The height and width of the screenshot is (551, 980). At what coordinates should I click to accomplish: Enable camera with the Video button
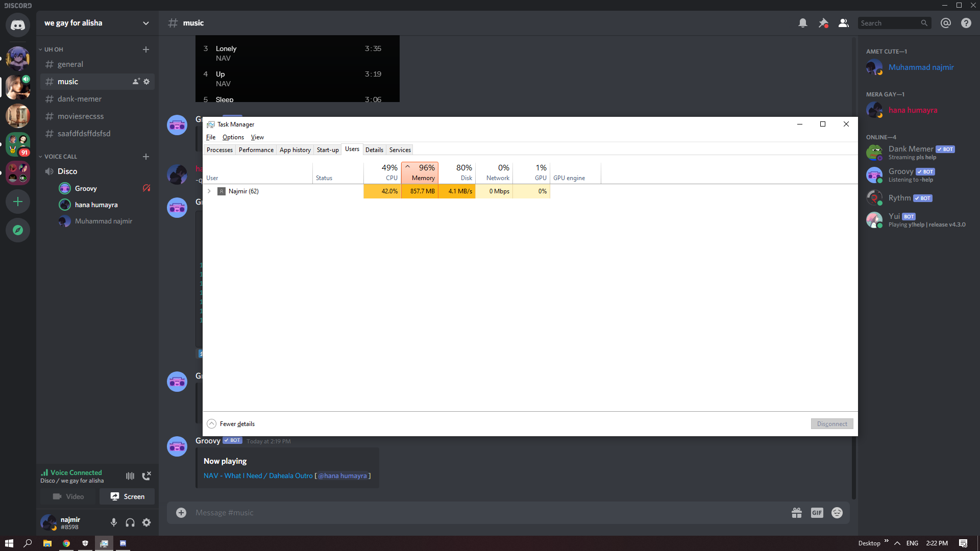coord(68,496)
